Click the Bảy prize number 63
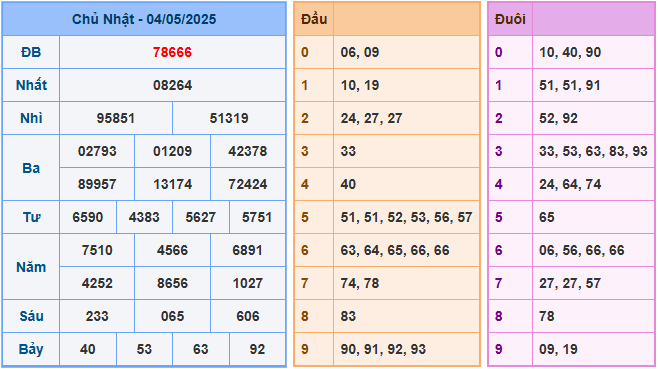The height and width of the screenshot is (369, 658). 201,349
